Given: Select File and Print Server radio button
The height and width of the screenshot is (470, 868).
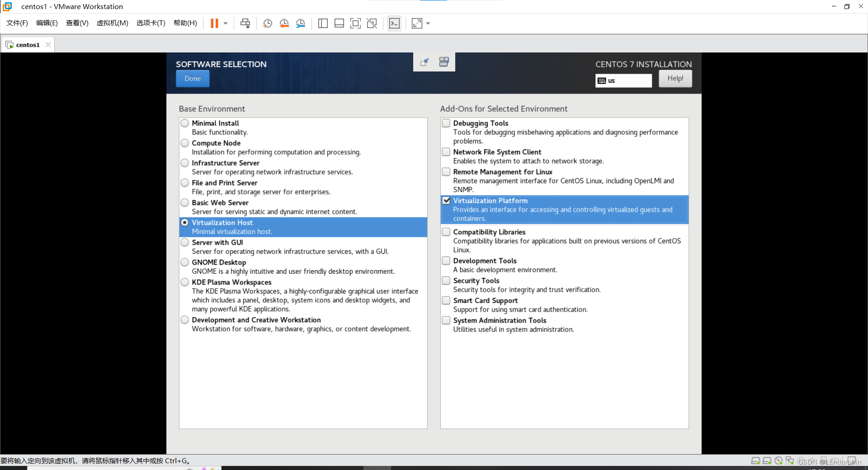Looking at the screenshot, I should (x=185, y=183).
